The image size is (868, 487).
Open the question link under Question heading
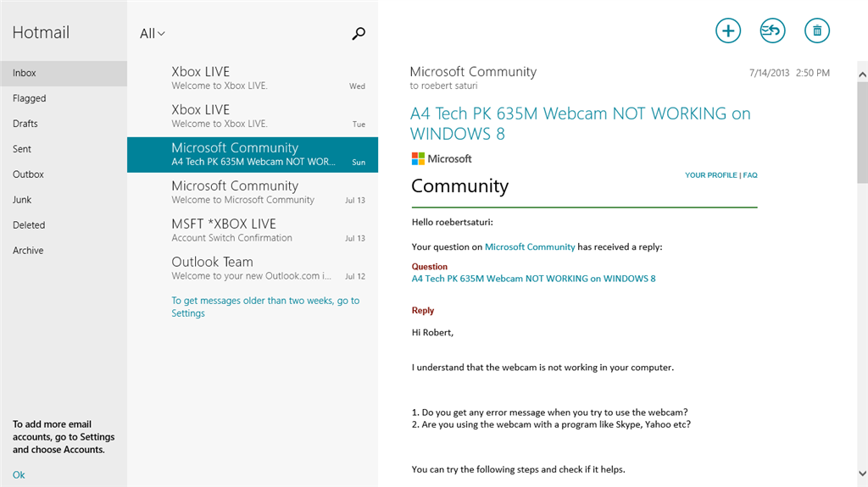tap(534, 279)
